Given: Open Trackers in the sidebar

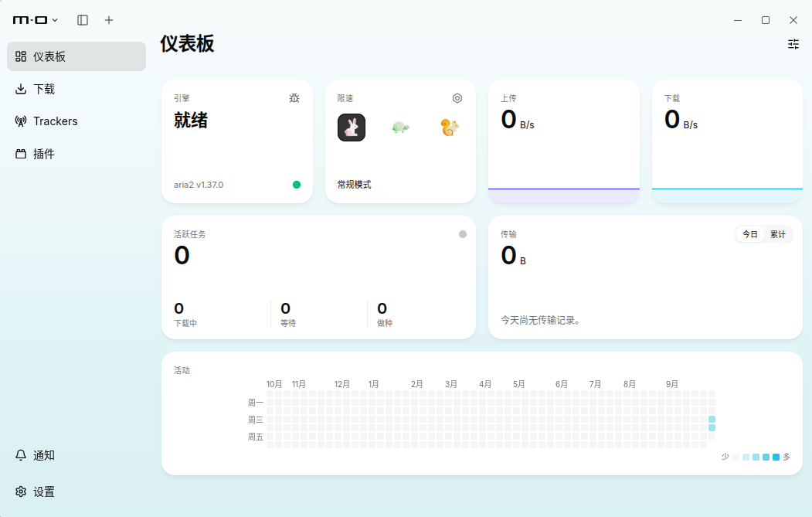Looking at the screenshot, I should (76, 121).
